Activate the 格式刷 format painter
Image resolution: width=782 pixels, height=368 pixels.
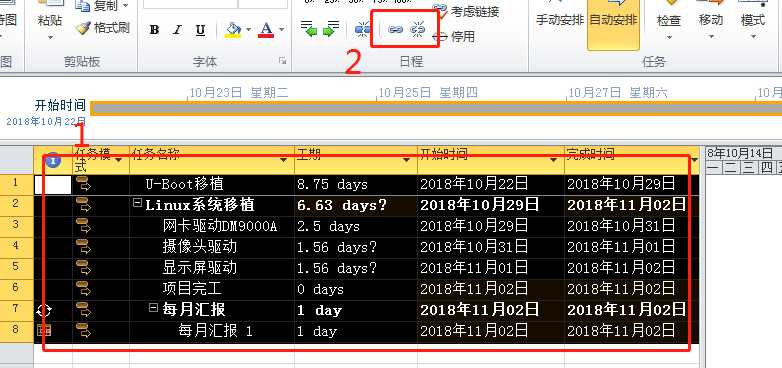point(103,28)
